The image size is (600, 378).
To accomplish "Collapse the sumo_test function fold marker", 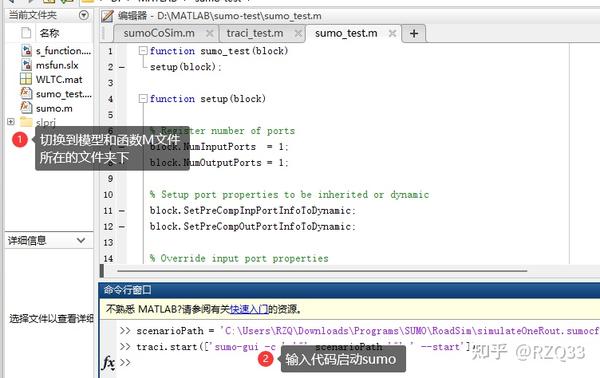I will [x=143, y=51].
